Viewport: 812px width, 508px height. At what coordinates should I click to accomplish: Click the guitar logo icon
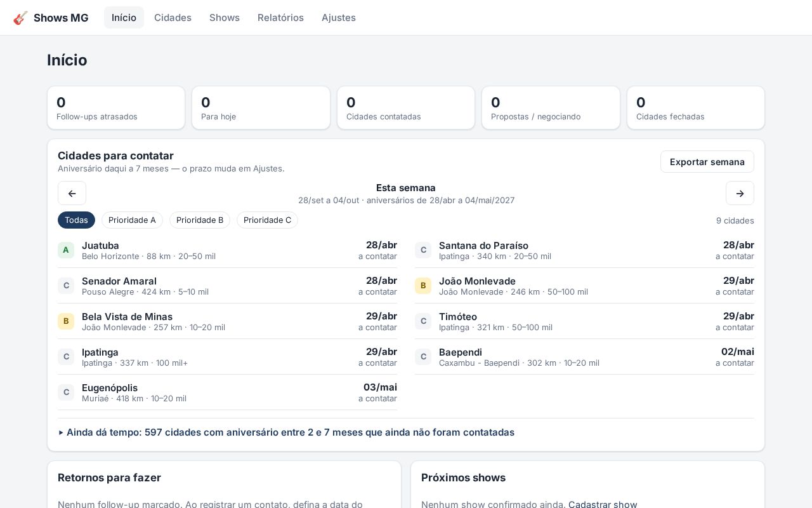tap(20, 18)
